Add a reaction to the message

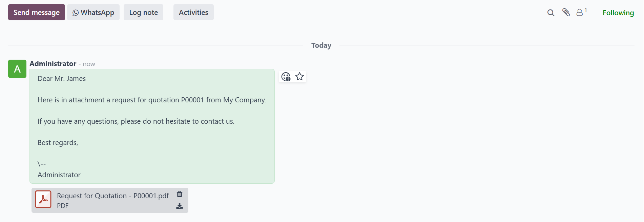(x=286, y=77)
